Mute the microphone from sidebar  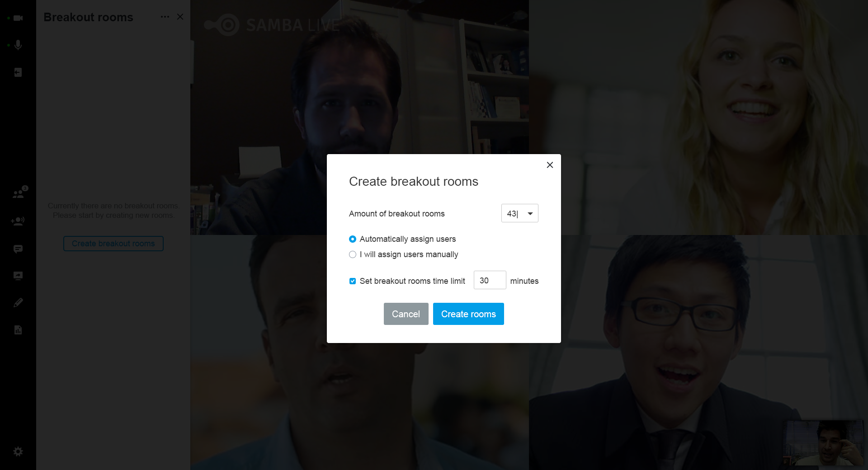click(18, 45)
